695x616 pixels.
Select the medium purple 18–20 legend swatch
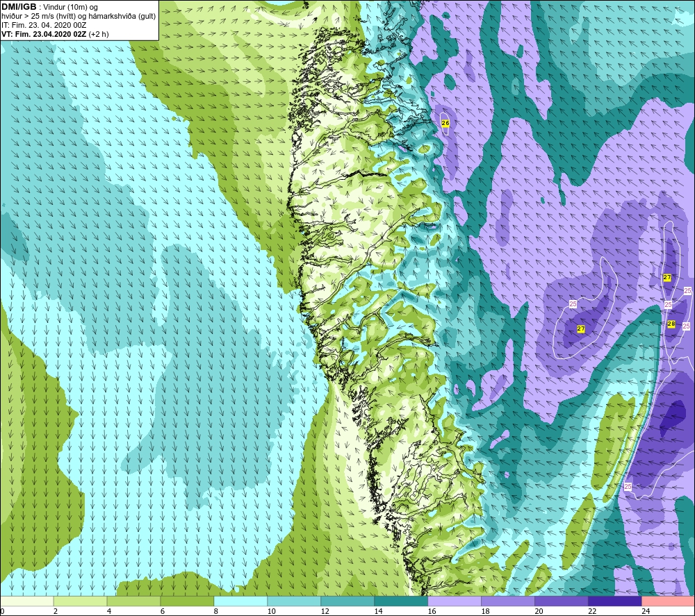(x=508, y=601)
